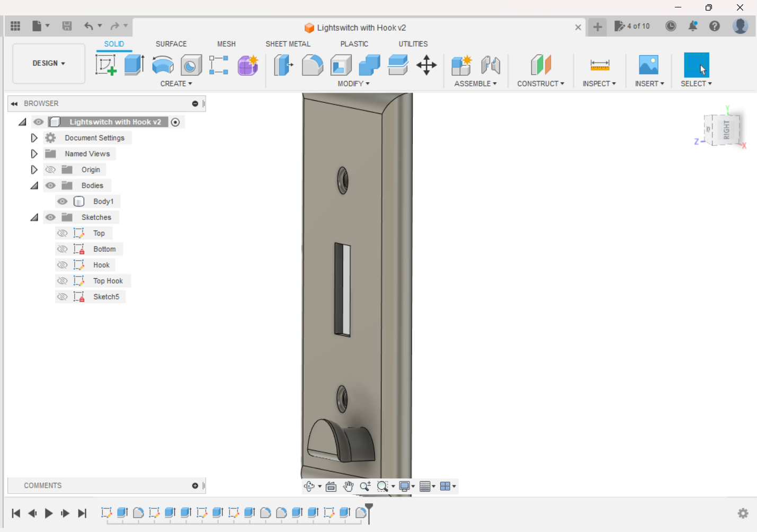Show the Bottom sketch
The height and width of the screenshot is (532, 757).
pyautogui.click(x=63, y=249)
